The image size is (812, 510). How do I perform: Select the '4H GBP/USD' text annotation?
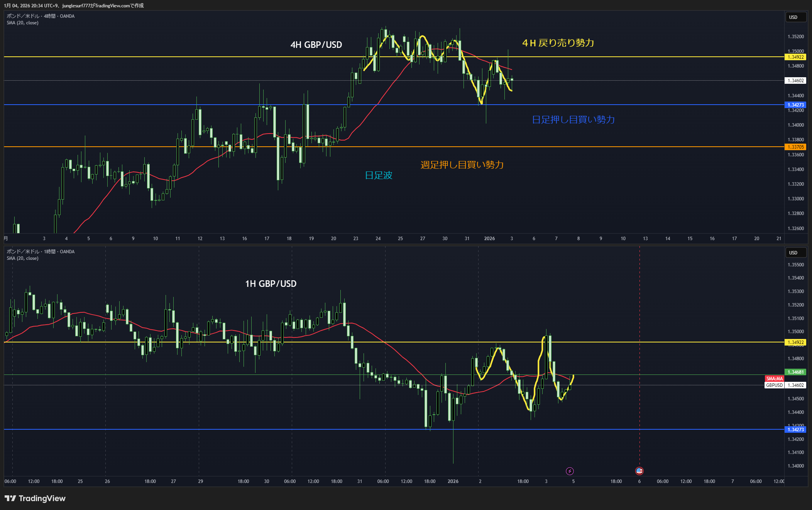(316, 45)
